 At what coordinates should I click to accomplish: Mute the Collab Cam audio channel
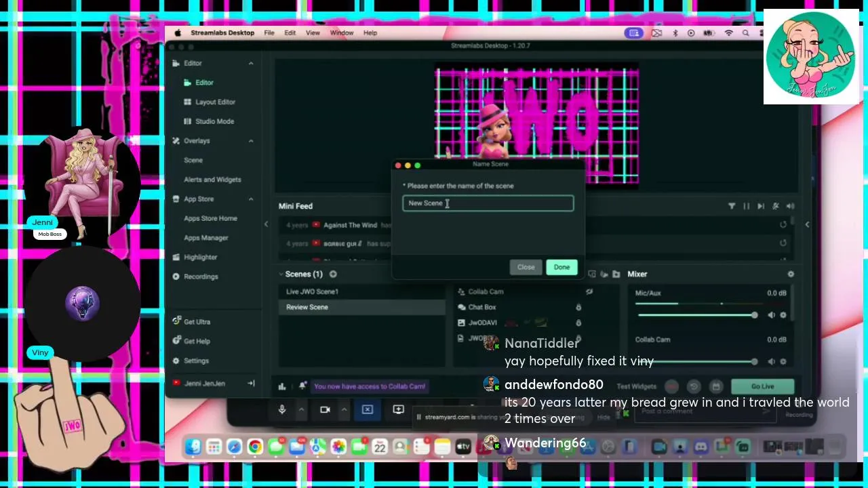pyautogui.click(x=771, y=362)
